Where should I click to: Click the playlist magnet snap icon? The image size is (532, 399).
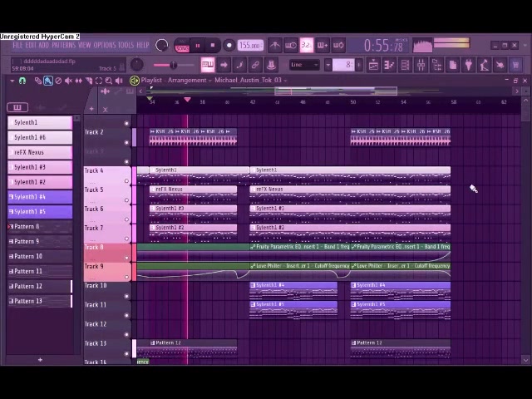(x=22, y=81)
